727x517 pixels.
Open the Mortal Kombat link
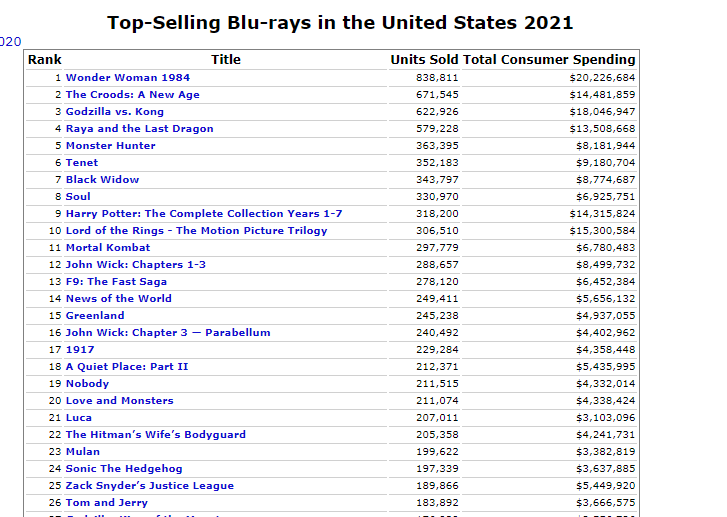click(108, 248)
